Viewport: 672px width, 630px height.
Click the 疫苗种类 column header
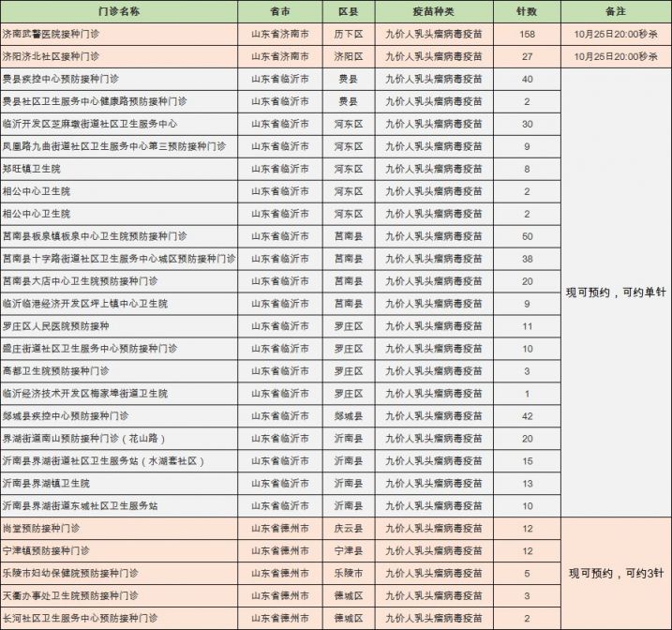[x=434, y=11]
